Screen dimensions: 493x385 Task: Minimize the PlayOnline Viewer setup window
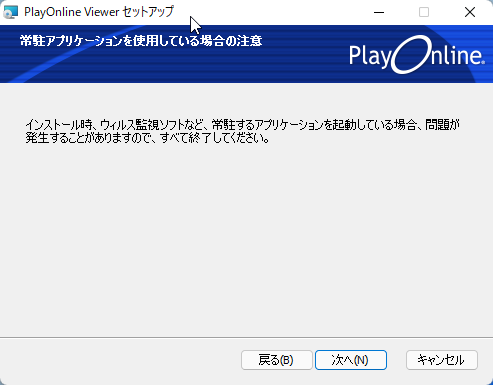tap(379, 12)
